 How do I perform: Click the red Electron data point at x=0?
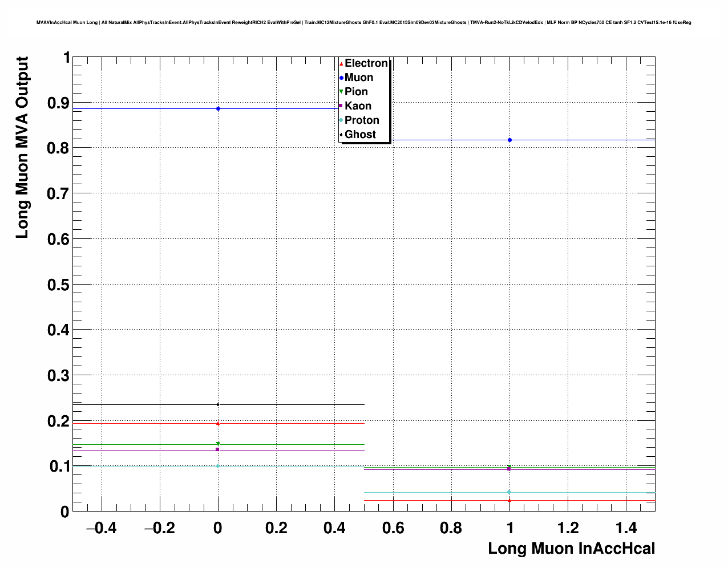[x=218, y=423]
